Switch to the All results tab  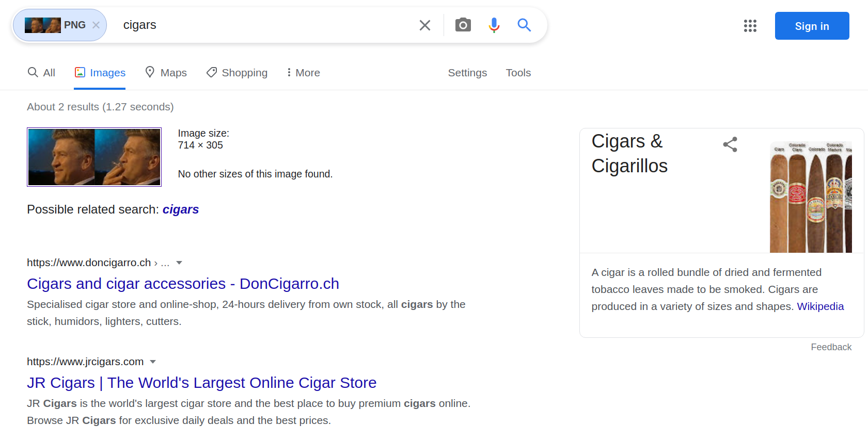[x=41, y=73]
